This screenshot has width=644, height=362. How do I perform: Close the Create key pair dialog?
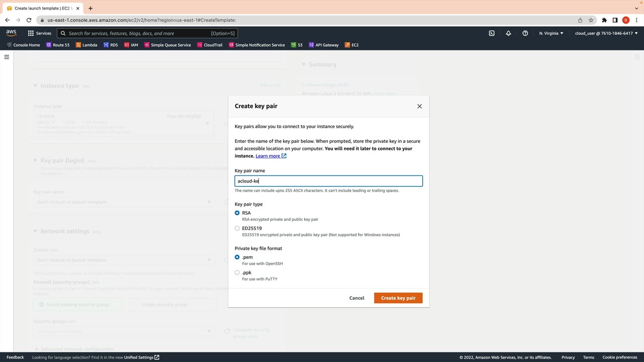point(420,106)
